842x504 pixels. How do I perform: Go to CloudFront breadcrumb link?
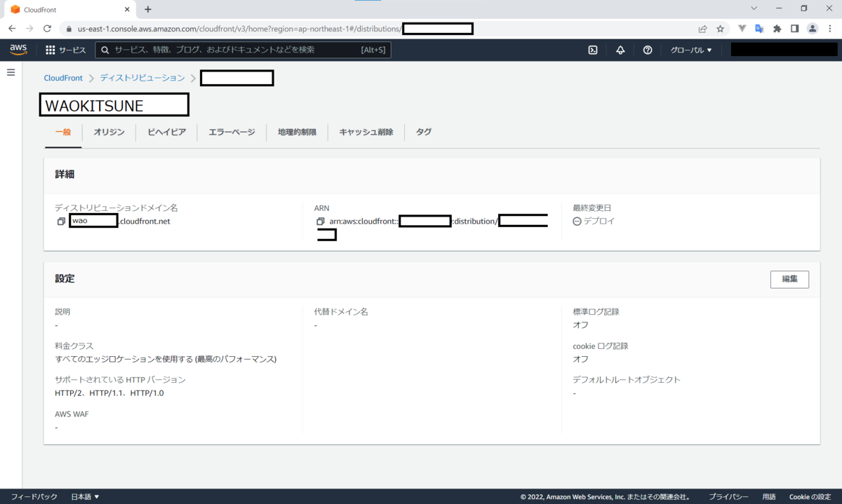point(63,79)
